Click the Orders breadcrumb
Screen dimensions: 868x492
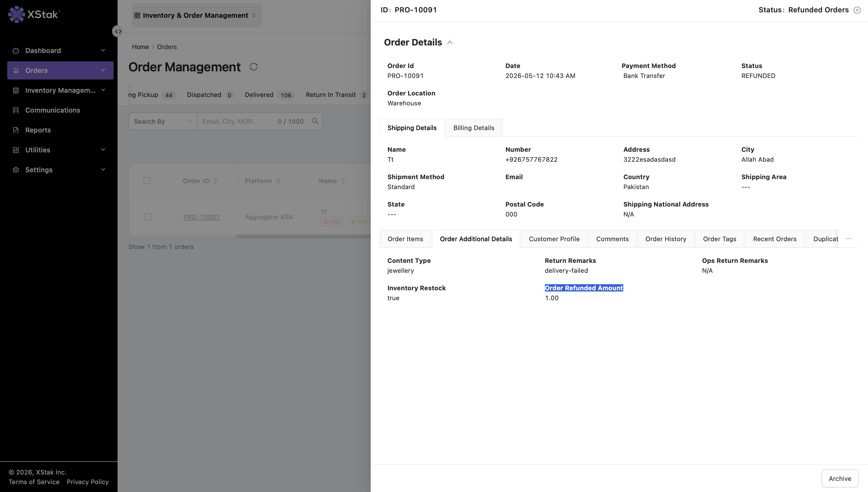tap(167, 47)
